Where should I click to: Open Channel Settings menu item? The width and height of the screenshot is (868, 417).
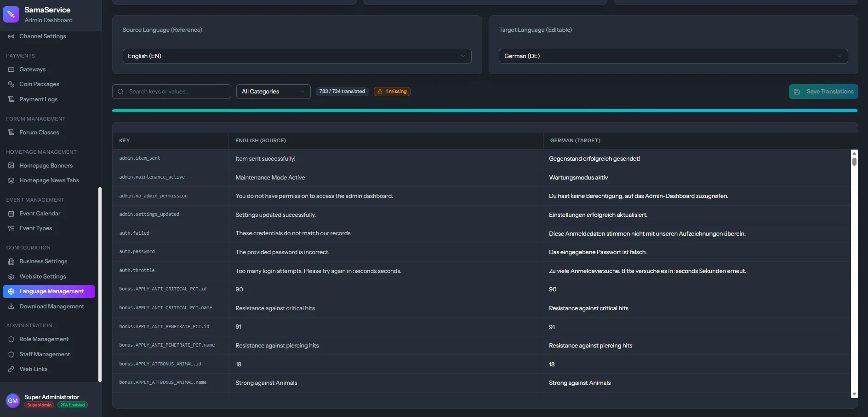coord(49,36)
